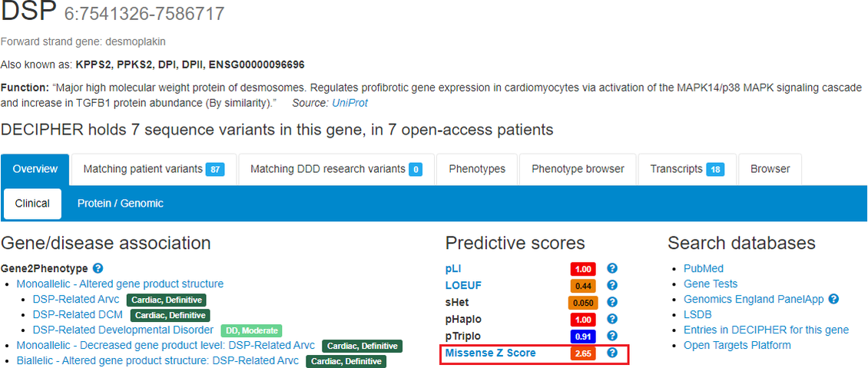Open the sHet score help icon
The width and height of the screenshot is (868, 368).
[x=612, y=303]
